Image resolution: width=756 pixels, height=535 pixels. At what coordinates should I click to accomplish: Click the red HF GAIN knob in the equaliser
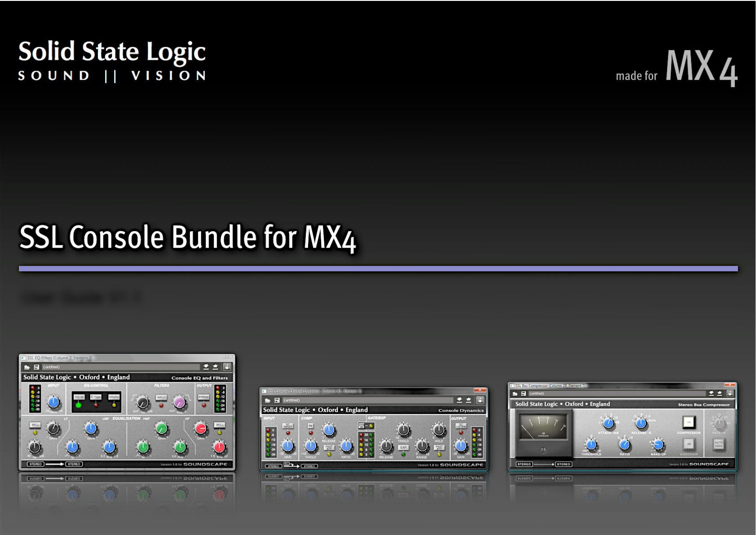pos(201,428)
